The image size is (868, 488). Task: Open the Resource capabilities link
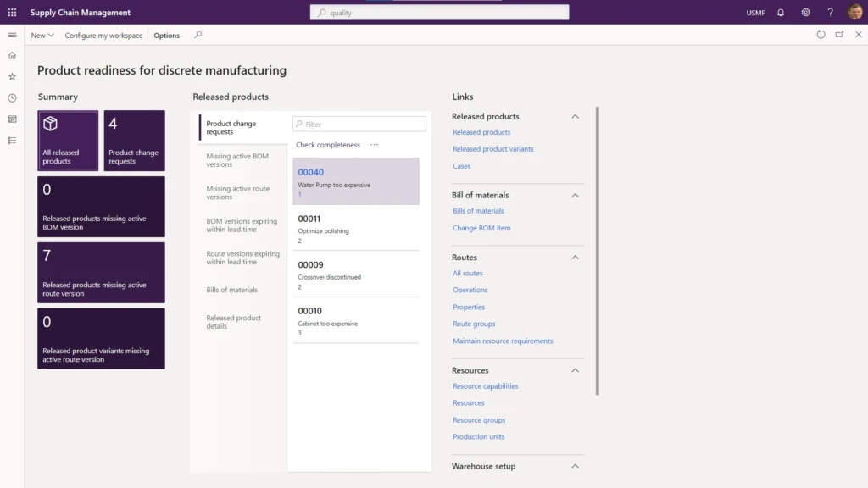[x=485, y=386]
